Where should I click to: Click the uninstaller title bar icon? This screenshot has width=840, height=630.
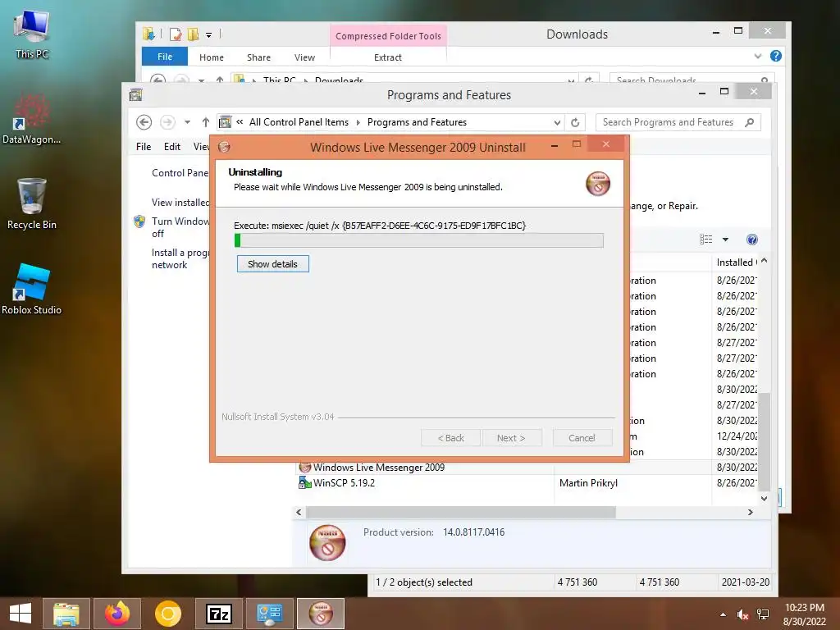coord(224,147)
